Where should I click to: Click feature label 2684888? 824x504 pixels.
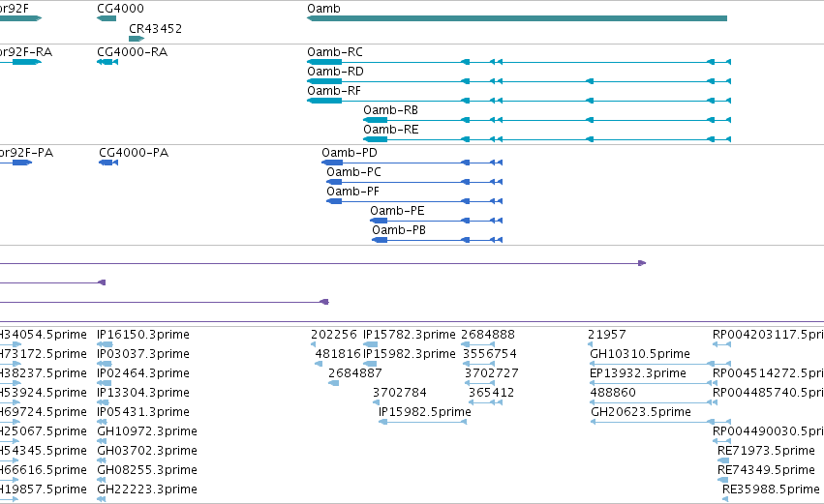coord(488,335)
